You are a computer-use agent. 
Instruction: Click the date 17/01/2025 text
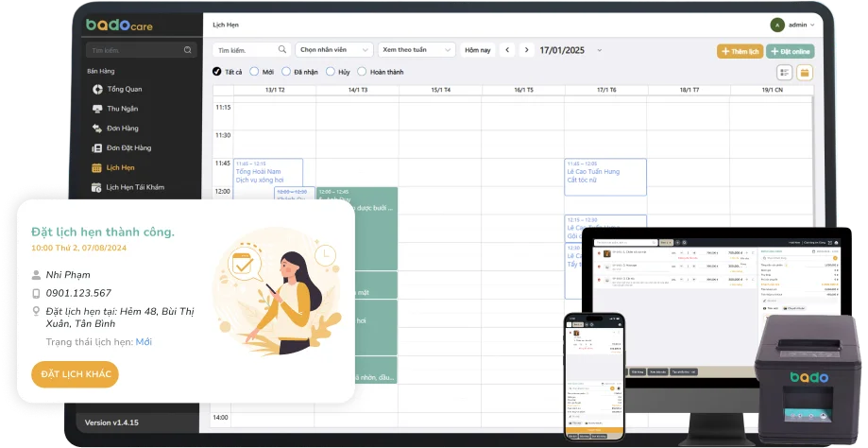point(562,50)
